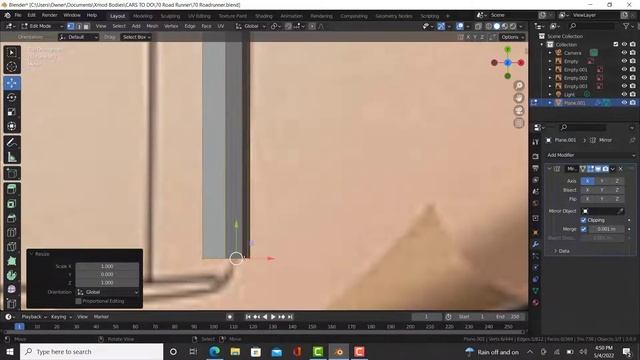
Task: Select the Transform tool in toolbar
Action: pyautogui.click(x=12, y=126)
